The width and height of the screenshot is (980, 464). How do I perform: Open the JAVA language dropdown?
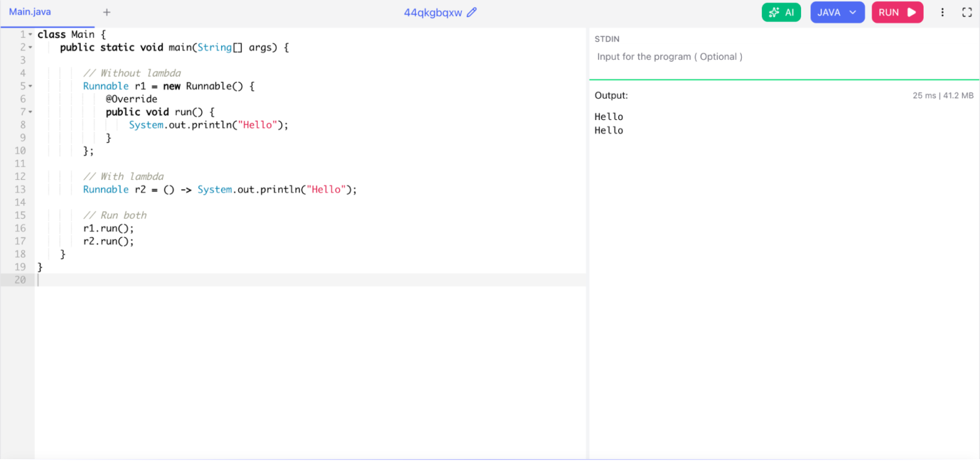click(837, 12)
